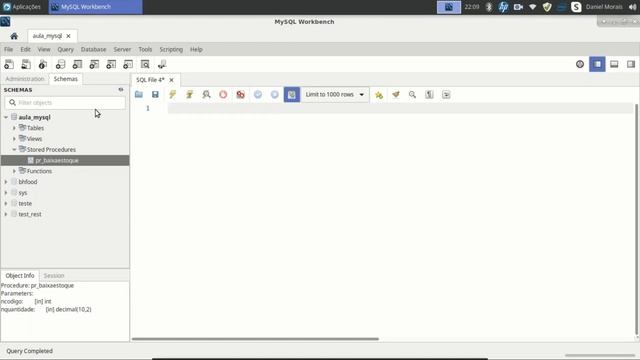
Task: Run Explain on current statement
Action: (x=206, y=94)
